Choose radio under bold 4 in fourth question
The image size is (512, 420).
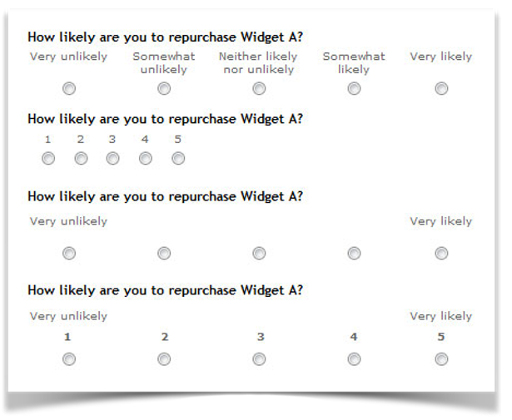click(x=354, y=359)
